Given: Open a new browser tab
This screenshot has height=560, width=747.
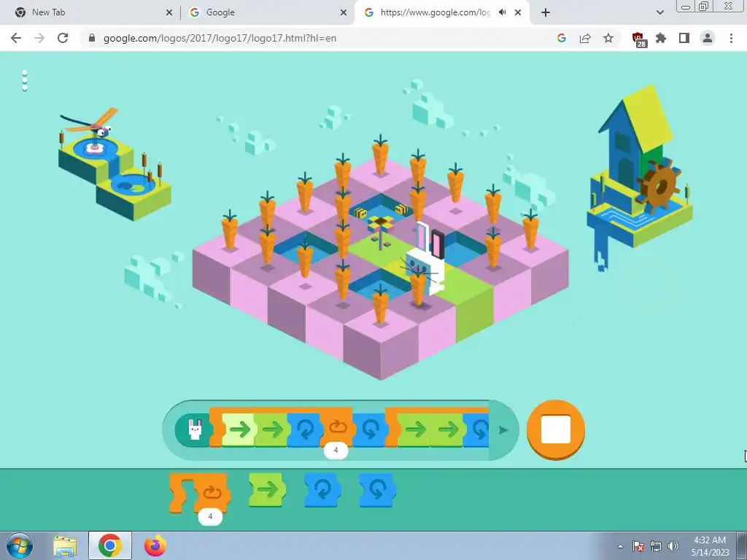Looking at the screenshot, I should pos(546,12).
